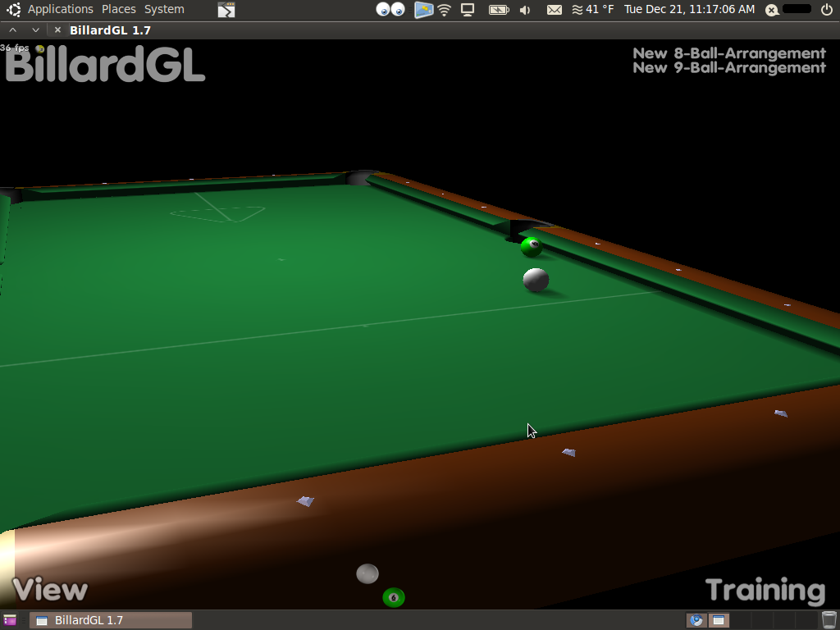Image resolution: width=840 pixels, height=630 pixels.
Task: Open the mail envelope indicator
Action: coord(555,10)
